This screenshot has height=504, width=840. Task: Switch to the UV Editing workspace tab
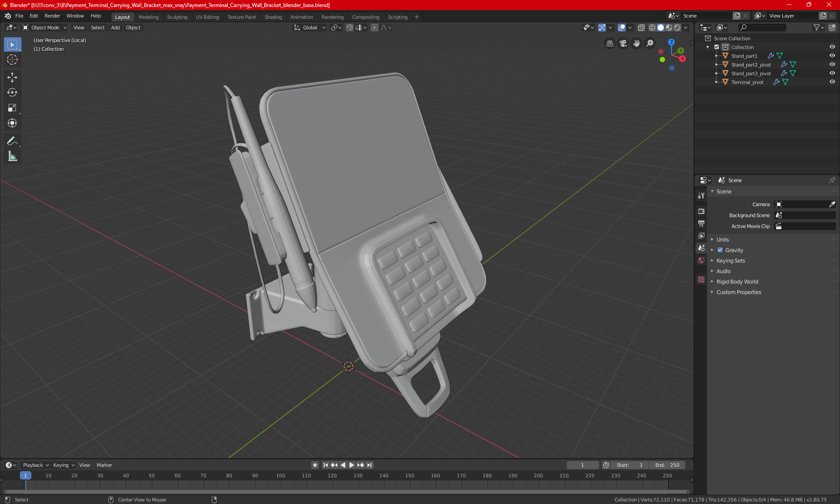207,17
